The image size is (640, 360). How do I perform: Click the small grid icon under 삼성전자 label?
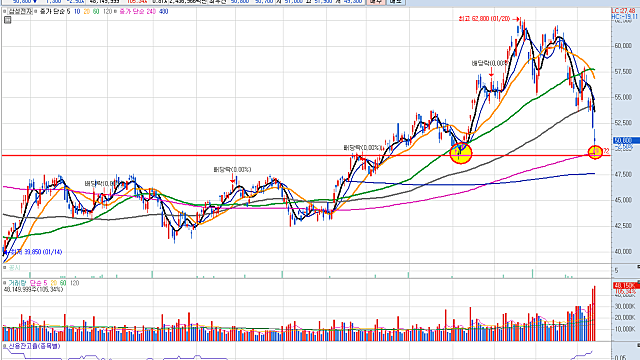coord(7,20)
